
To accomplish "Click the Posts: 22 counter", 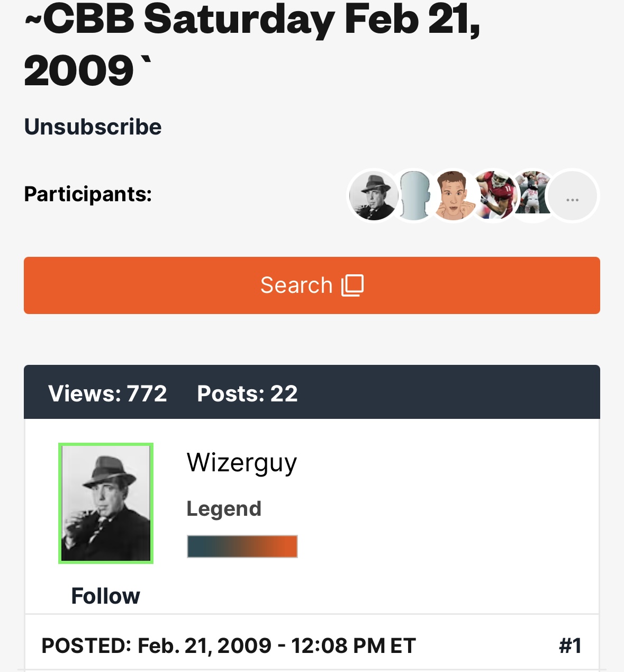I will pos(247,393).
